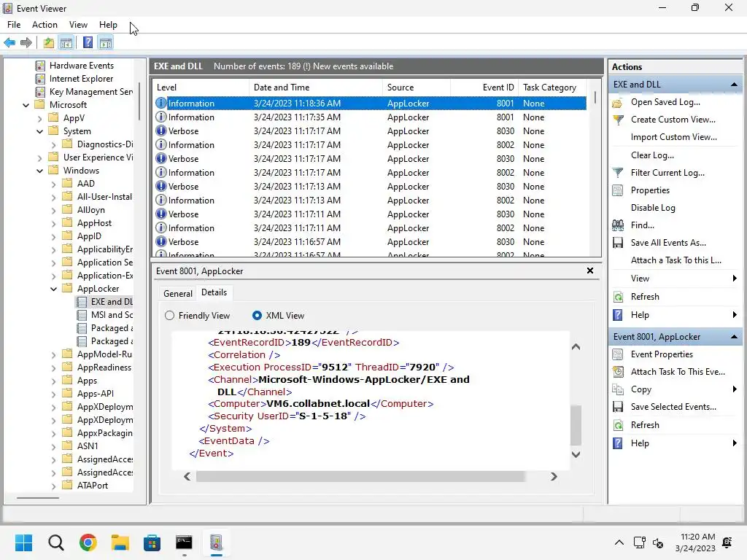This screenshot has height=560, width=747.
Task: Select the XML View radio button
Action: 257,316
